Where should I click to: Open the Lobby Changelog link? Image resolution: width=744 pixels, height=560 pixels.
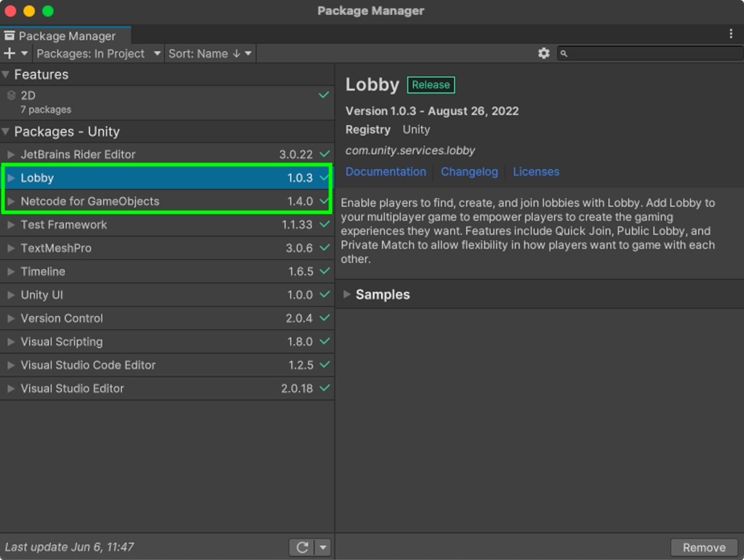coord(469,172)
